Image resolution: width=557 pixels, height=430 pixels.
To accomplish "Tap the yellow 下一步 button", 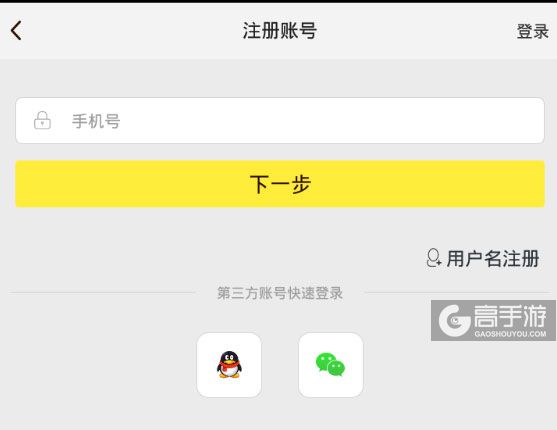I will (x=280, y=184).
